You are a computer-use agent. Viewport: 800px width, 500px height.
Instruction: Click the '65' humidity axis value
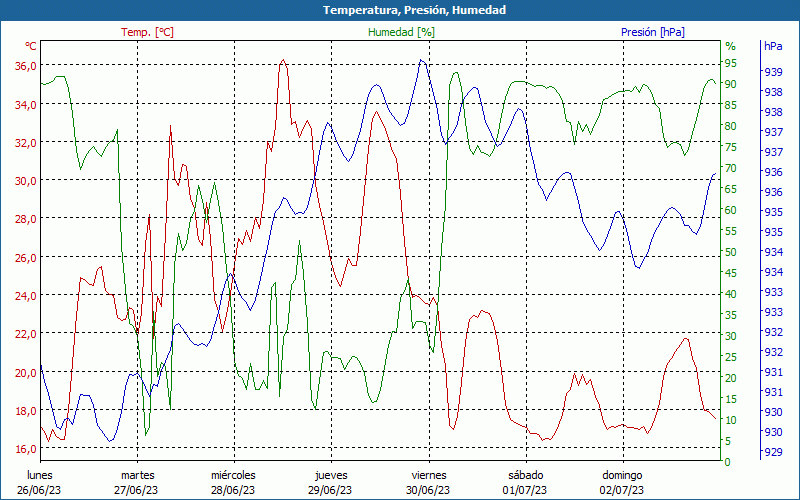[x=731, y=189]
